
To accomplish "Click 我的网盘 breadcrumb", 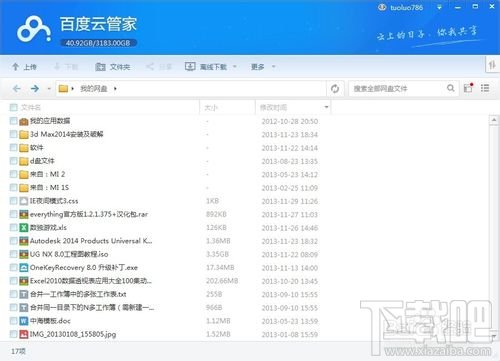I will 94,89.
